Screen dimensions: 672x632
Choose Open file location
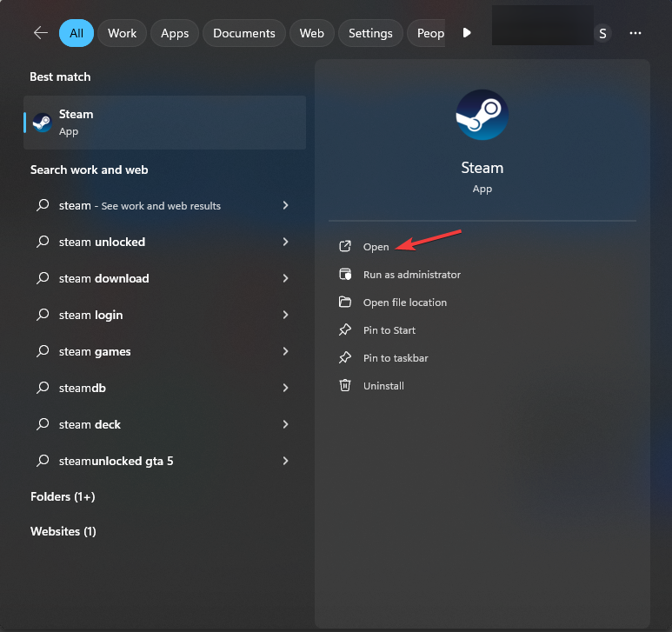tap(405, 303)
